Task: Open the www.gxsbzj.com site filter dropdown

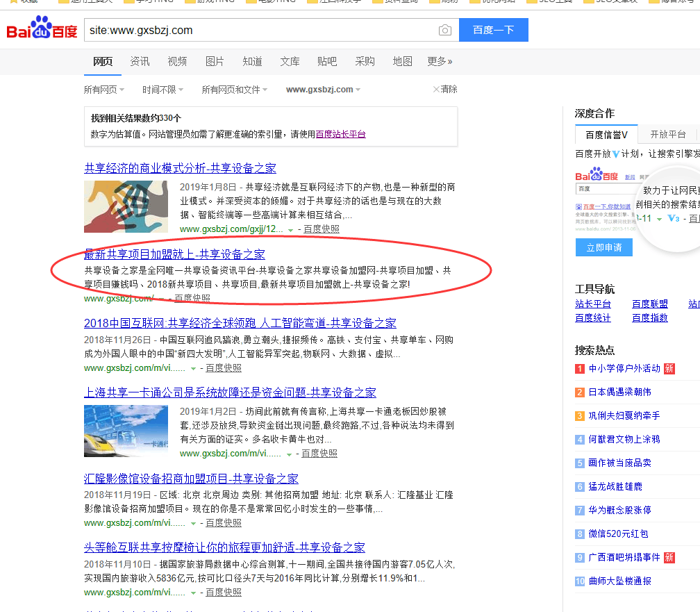Action: [x=323, y=90]
